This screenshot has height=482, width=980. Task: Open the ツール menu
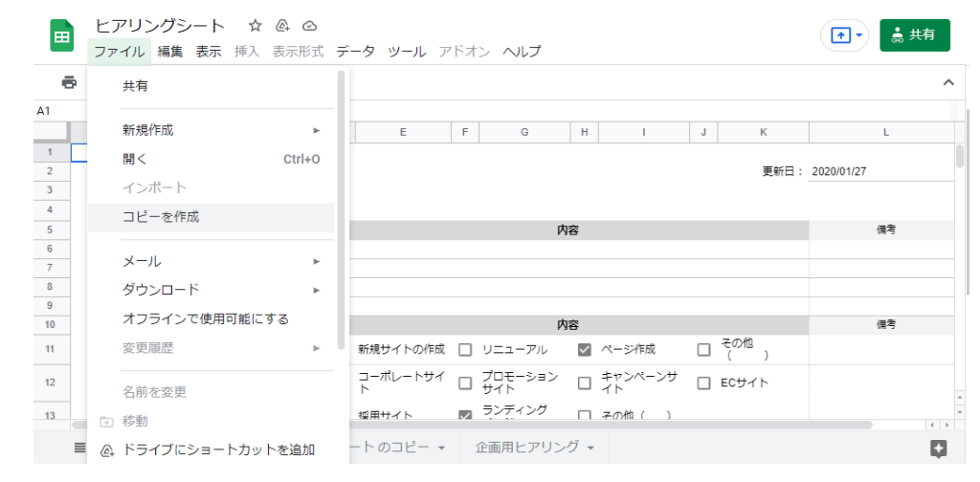click(x=407, y=52)
